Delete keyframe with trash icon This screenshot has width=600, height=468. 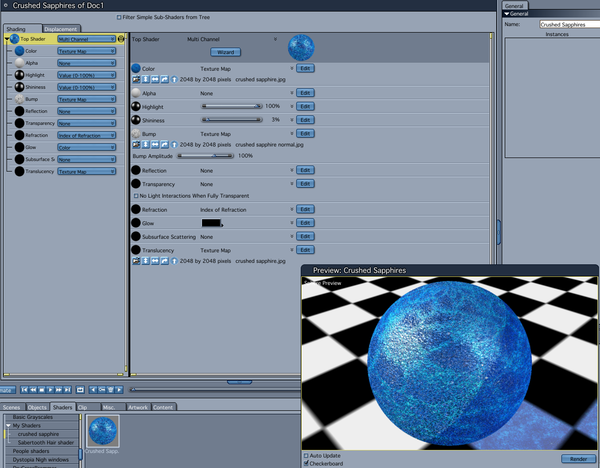click(x=111, y=390)
